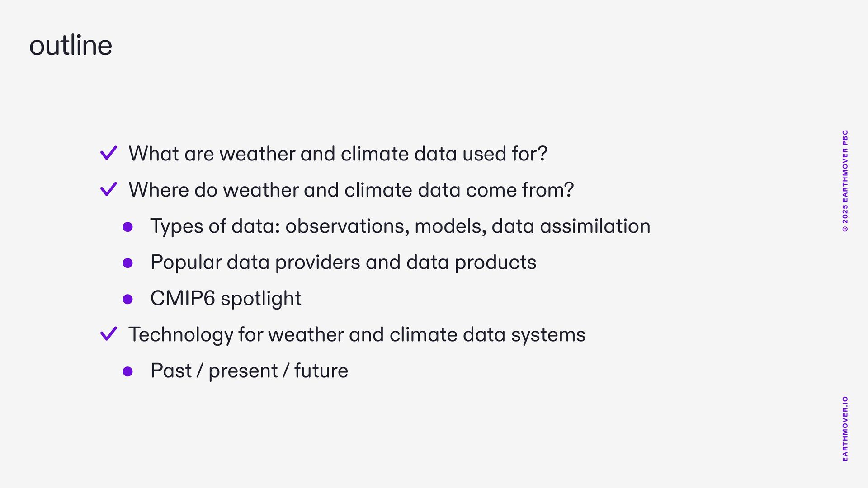Open the vertical EARTHMOVER.IO link
Screen dimensions: 868x488
[x=845, y=429]
